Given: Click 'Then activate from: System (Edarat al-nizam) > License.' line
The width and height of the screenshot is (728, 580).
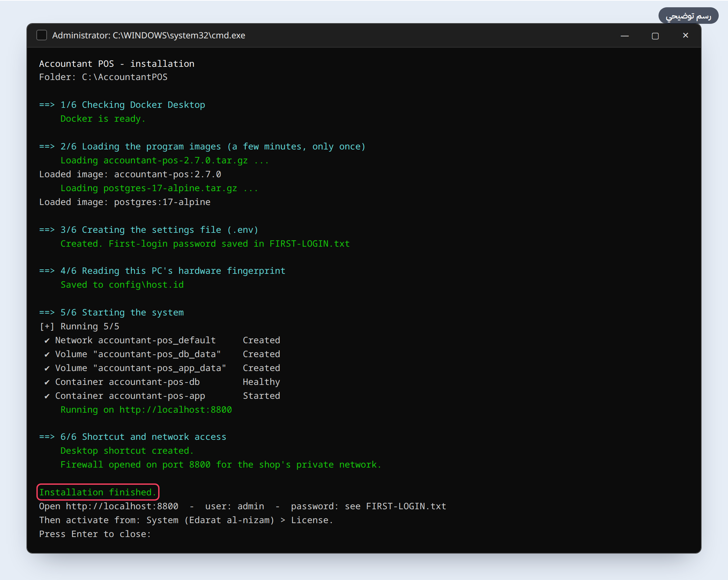Looking at the screenshot, I should pos(186,520).
